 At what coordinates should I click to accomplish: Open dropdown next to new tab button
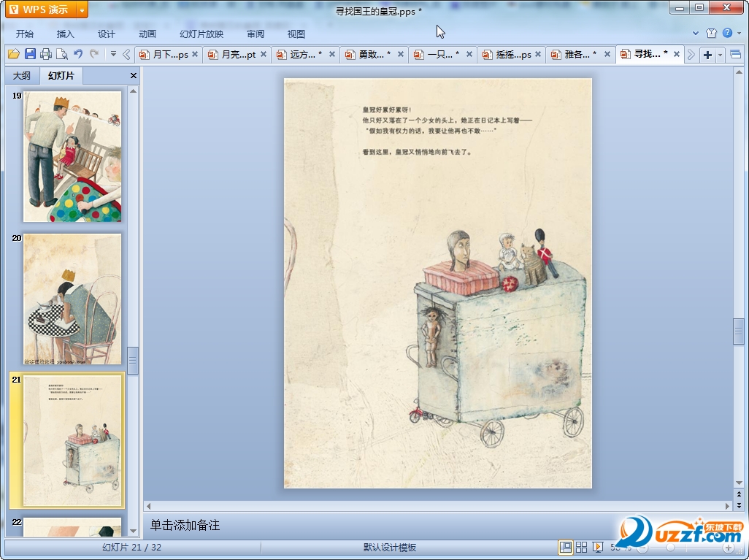point(720,55)
